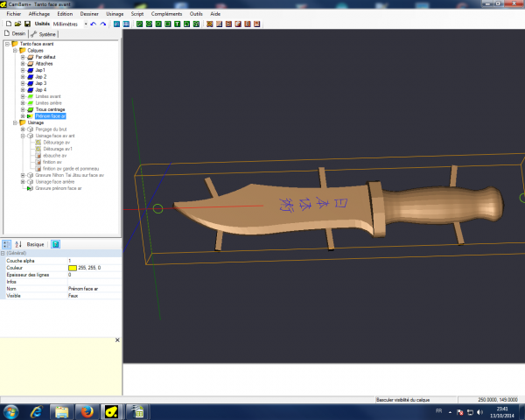Image resolution: width=525 pixels, height=420 pixels.
Task: Select the green point list draw tool
Action: click(158, 24)
